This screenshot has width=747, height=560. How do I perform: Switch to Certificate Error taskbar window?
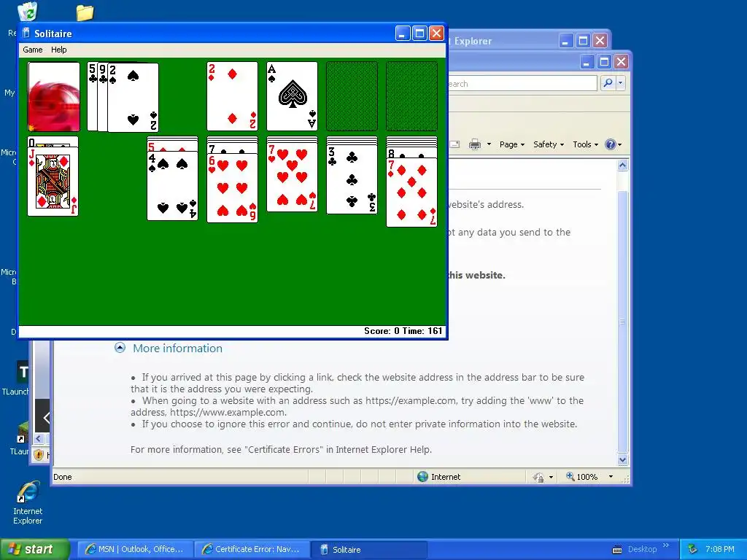click(252, 549)
